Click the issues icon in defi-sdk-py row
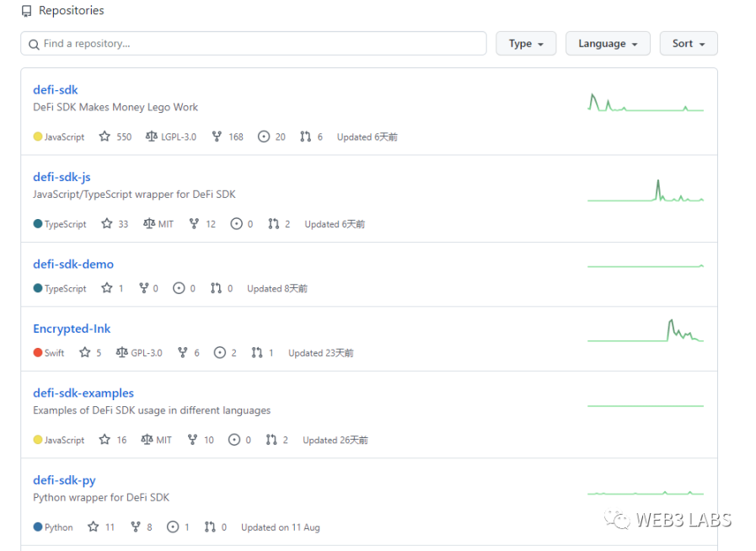The image size is (756, 551). 173,527
